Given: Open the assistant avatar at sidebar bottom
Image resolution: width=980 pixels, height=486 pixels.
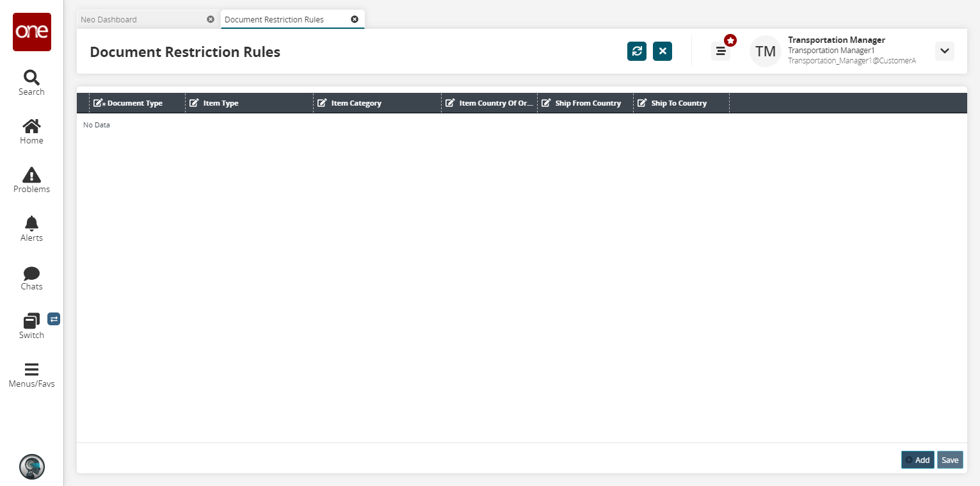Looking at the screenshot, I should pyautogui.click(x=32, y=467).
